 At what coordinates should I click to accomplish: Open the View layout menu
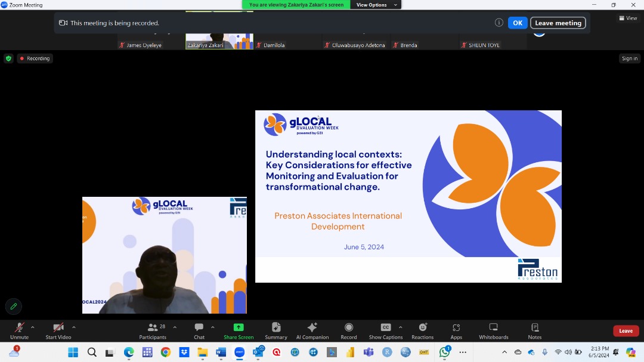[628, 18]
